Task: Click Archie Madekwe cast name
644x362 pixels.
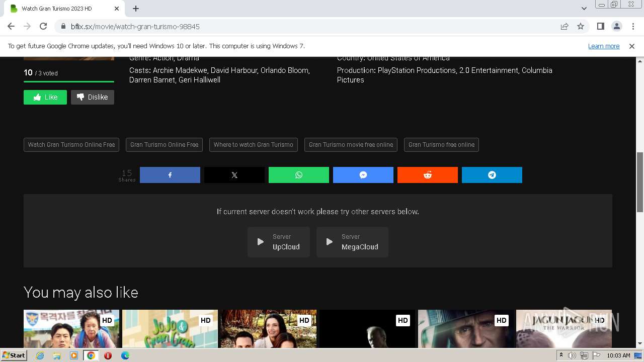Action: 180,70
